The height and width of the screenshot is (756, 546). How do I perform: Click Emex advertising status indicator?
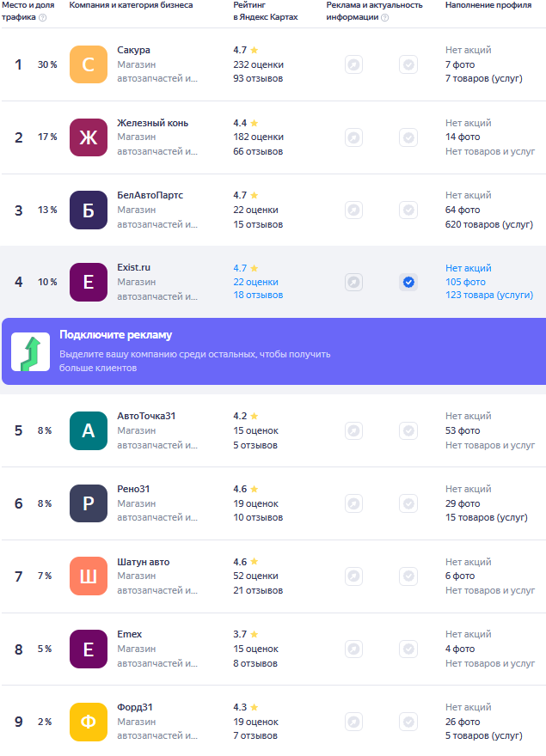tap(354, 649)
